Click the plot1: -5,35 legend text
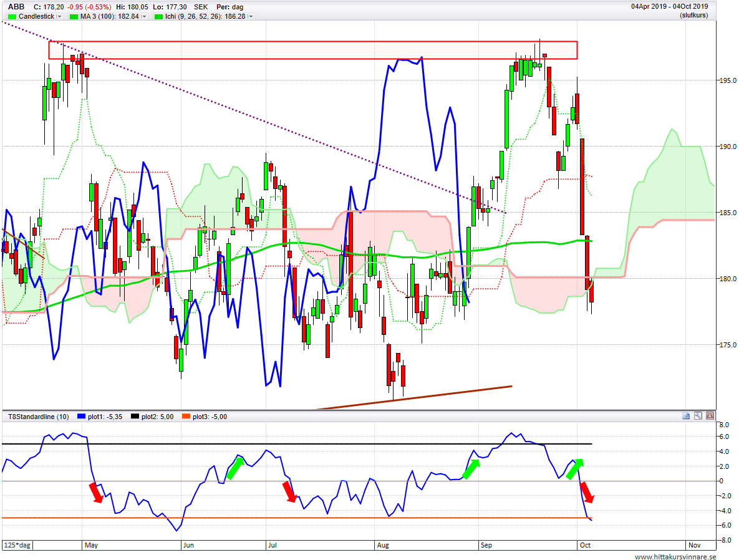The width and height of the screenshot is (744, 560). (105, 417)
